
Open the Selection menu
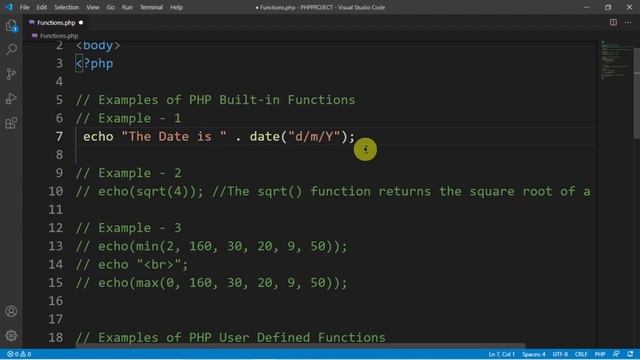tap(67, 7)
